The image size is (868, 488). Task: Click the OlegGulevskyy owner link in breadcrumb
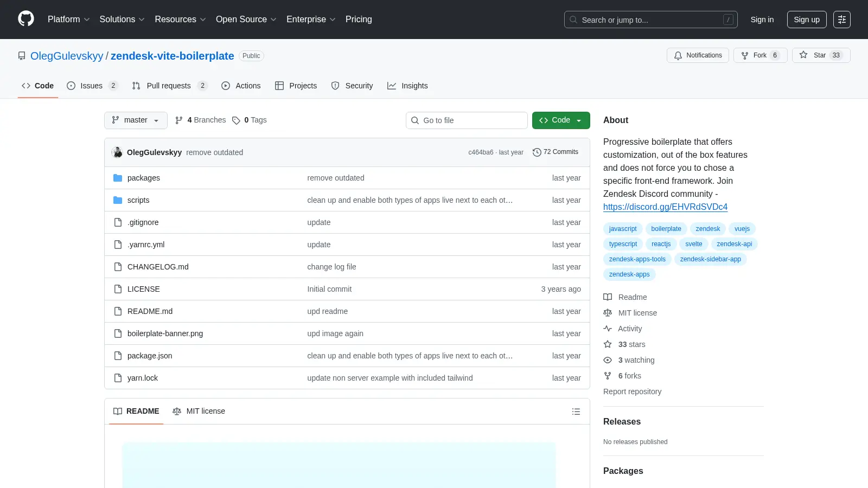[x=67, y=56]
